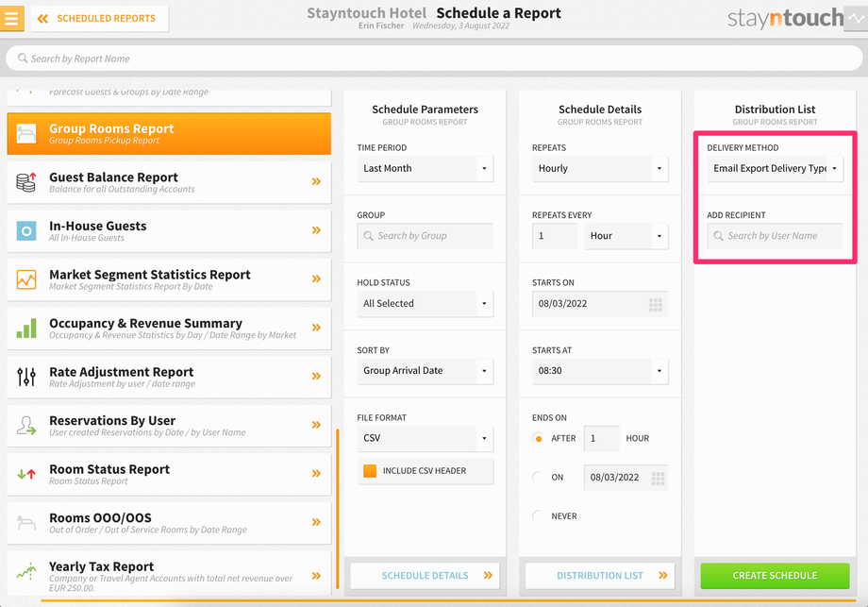Click the Yearly Tax Report graph icon
This screenshot has width=868, height=607.
tap(26, 570)
